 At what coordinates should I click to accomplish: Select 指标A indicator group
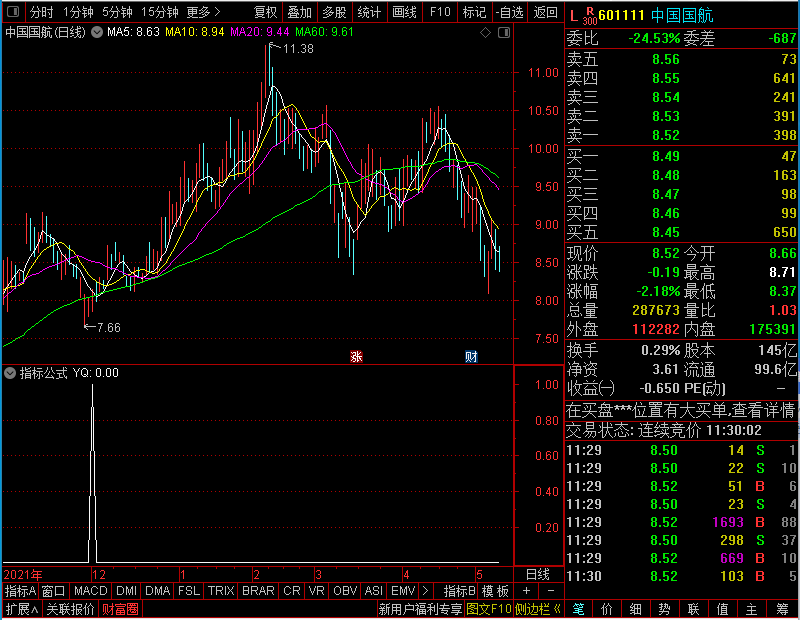pos(20,591)
